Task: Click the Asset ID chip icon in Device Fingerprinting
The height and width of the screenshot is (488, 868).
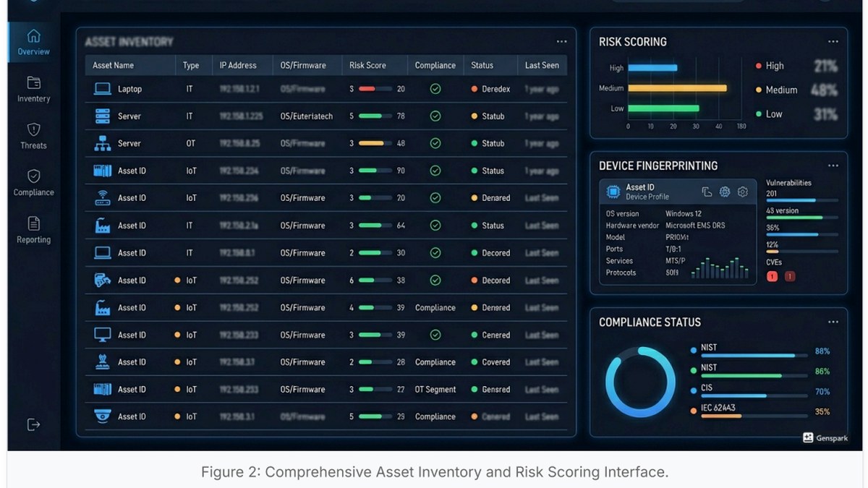Action: click(x=613, y=192)
